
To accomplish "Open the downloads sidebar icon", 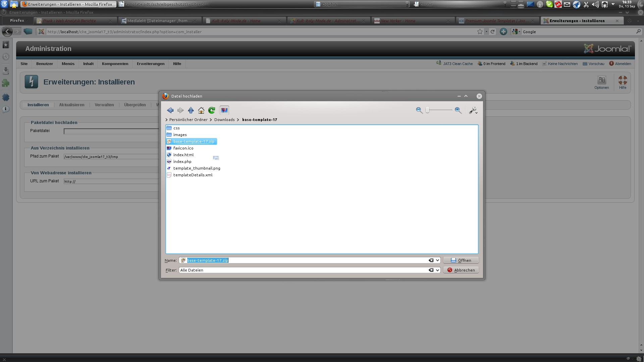I will pos(6,71).
